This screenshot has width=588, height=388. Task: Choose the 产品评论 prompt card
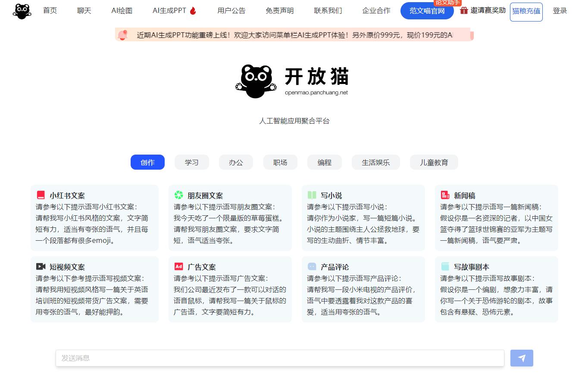click(363, 289)
